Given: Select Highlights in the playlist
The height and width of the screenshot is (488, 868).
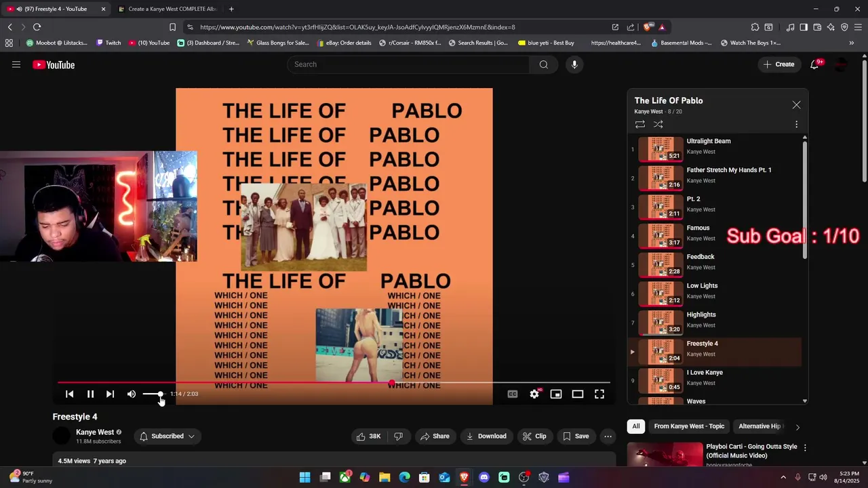Looking at the screenshot, I should (x=715, y=323).
